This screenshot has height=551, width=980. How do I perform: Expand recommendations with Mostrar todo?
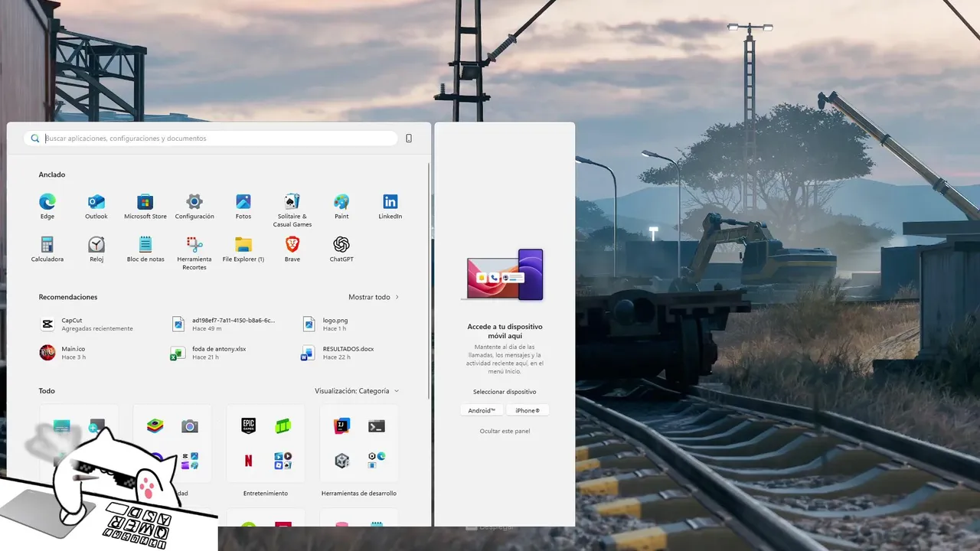(x=374, y=297)
